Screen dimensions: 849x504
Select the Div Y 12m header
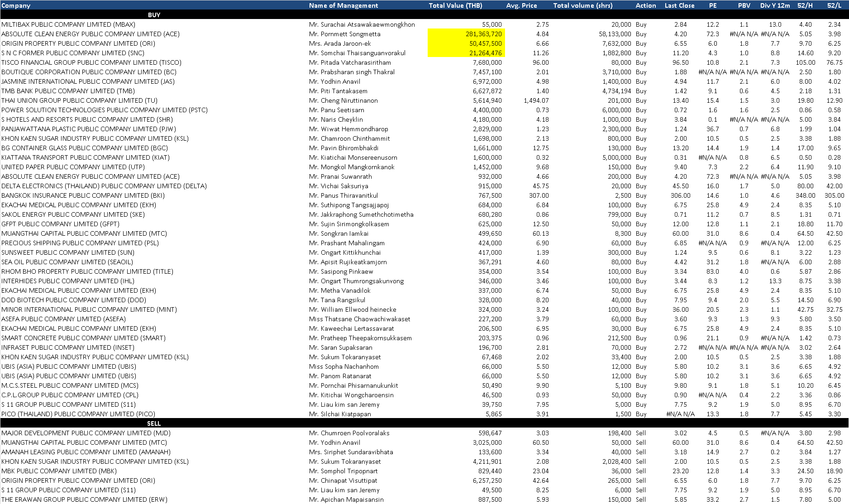(x=775, y=5)
